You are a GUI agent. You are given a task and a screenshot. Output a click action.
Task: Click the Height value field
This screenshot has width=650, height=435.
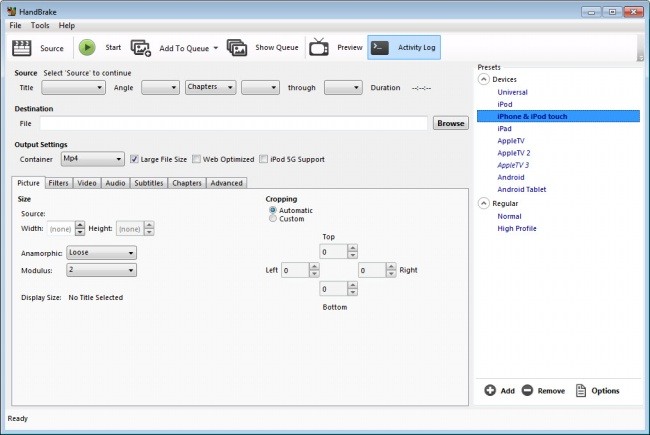pos(130,228)
